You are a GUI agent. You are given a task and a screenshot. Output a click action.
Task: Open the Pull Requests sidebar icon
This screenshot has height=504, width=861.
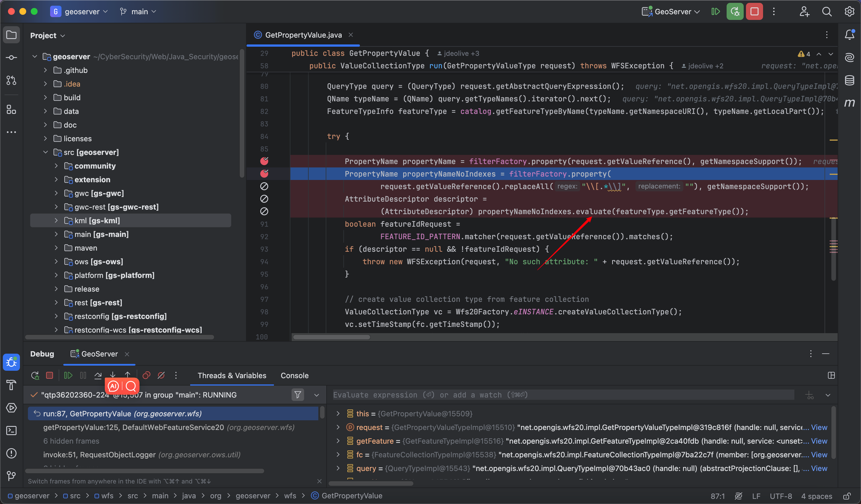[x=11, y=80]
